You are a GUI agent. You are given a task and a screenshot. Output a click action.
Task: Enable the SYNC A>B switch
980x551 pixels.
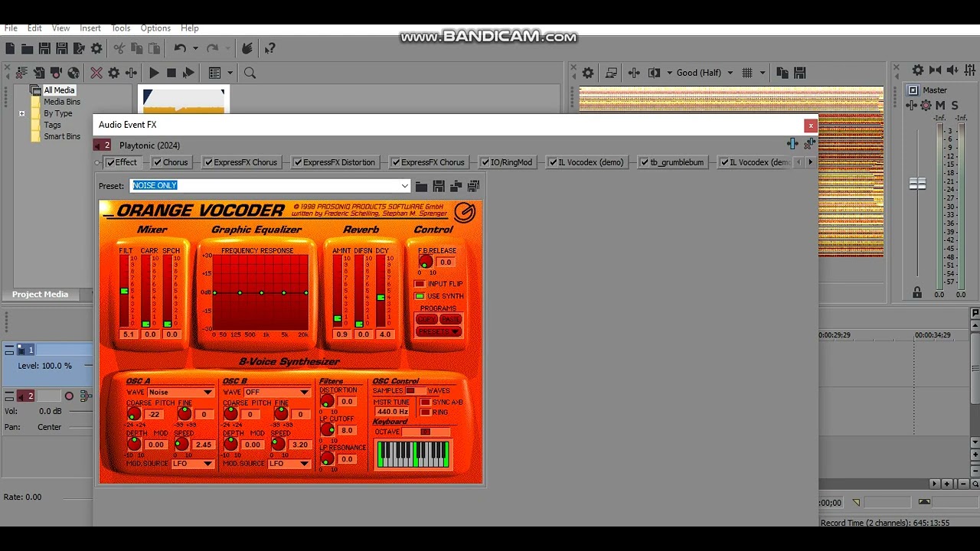426,402
